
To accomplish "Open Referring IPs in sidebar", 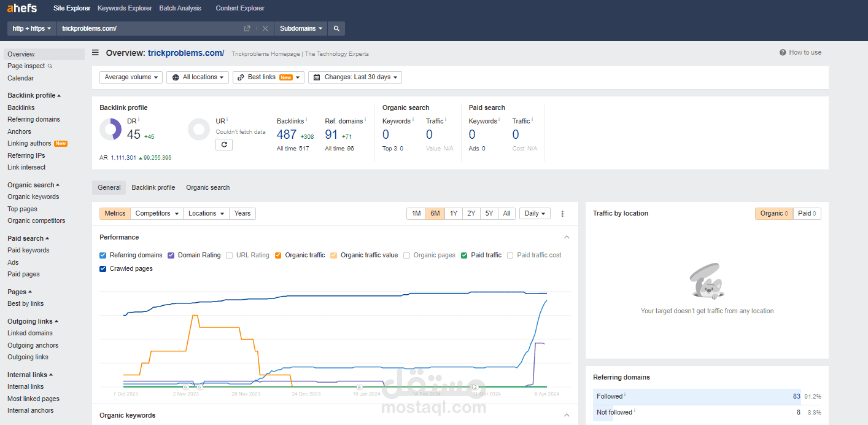I will [26, 155].
